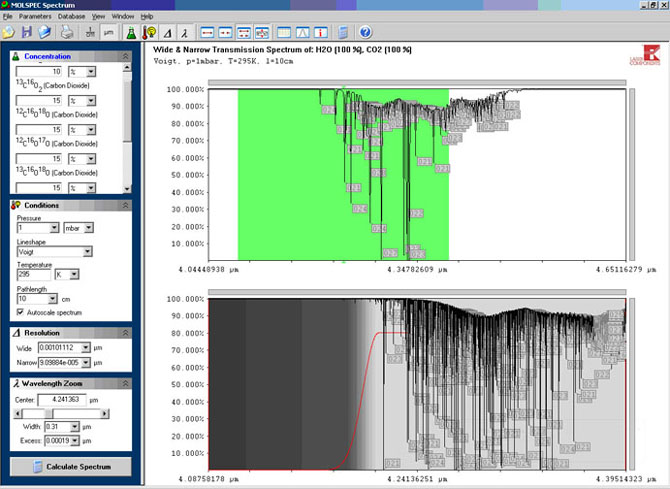The image size is (670, 489).
Task: Click the green flask concentration icon
Action: click(130, 32)
